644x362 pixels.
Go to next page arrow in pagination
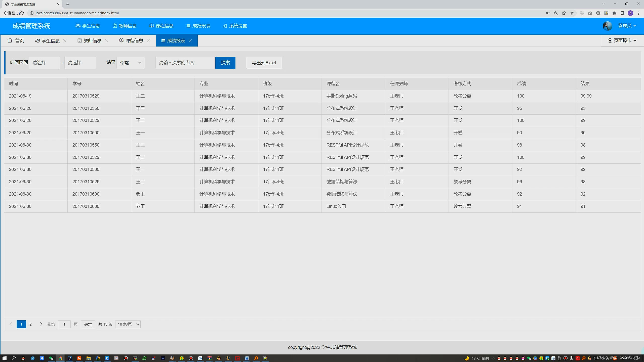click(x=41, y=324)
